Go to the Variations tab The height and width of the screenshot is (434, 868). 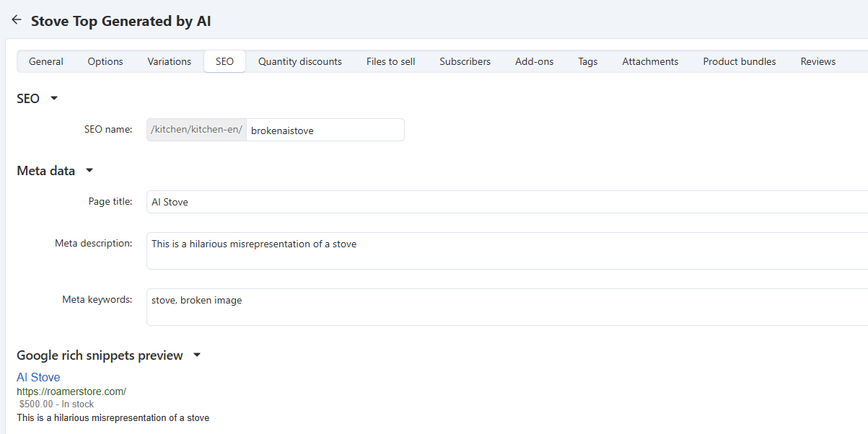[x=170, y=61]
